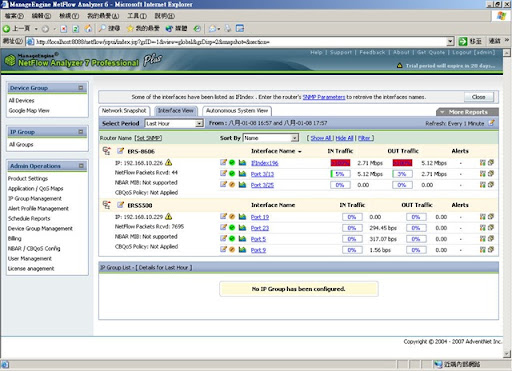Open Google Map View in Device Group
512x371 pixels.
coord(29,110)
